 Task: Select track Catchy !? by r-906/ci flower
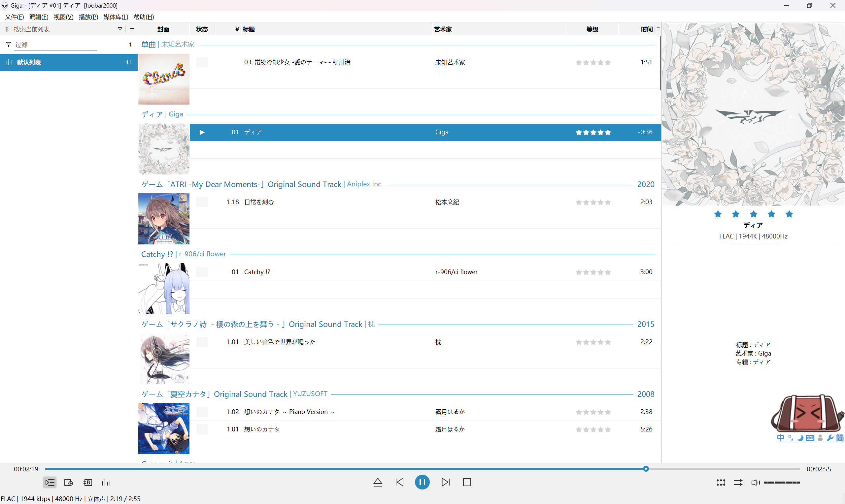pos(425,272)
